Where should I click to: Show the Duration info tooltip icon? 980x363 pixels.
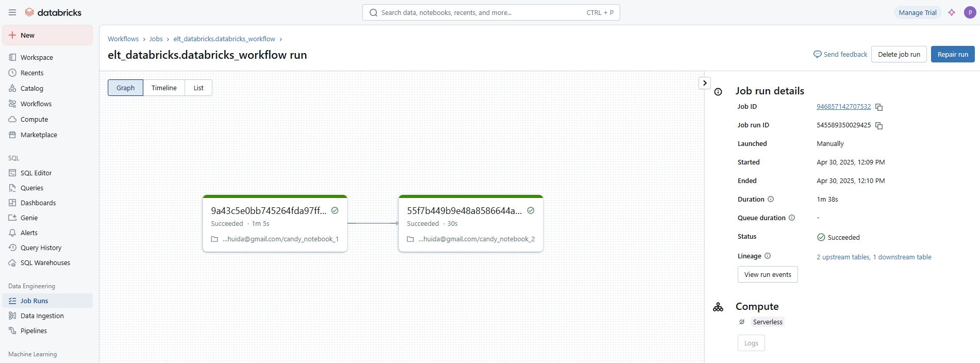click(x=771, y=199)
